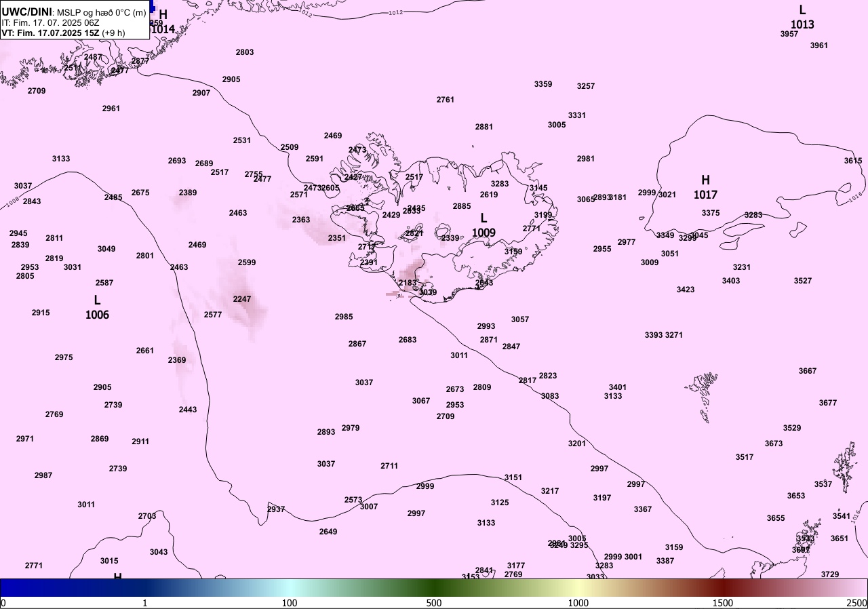
Task: Click the freezing level value 2885
Action: 462,206
